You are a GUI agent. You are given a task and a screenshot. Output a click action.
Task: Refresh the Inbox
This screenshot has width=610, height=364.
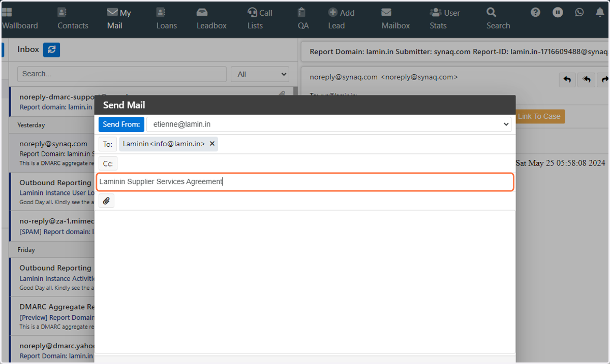click(52, 49)
